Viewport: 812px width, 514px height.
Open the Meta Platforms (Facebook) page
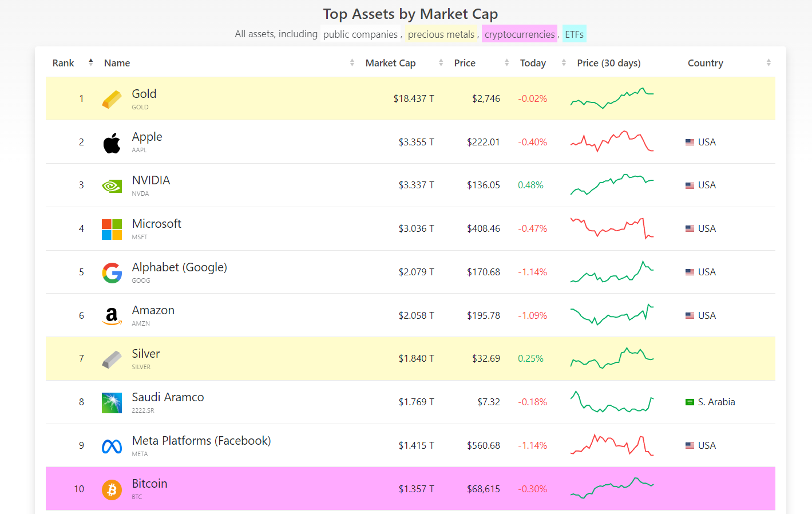pyautogui.click(x=201, y=441)
